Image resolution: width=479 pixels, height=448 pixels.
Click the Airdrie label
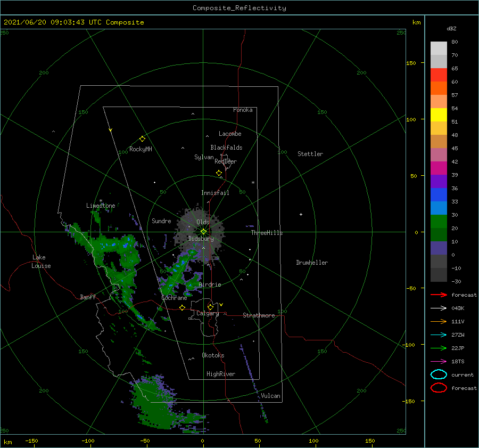(x=210, y=284)
